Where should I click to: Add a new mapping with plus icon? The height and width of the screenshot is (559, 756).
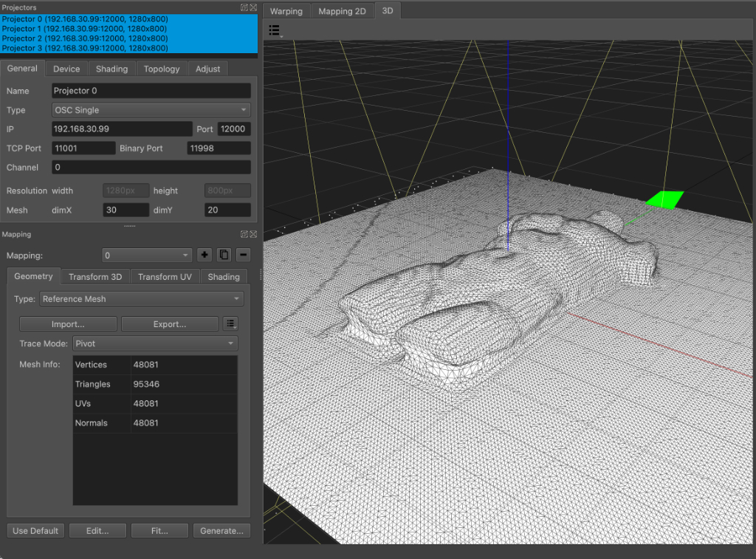[x=205, y=256]
